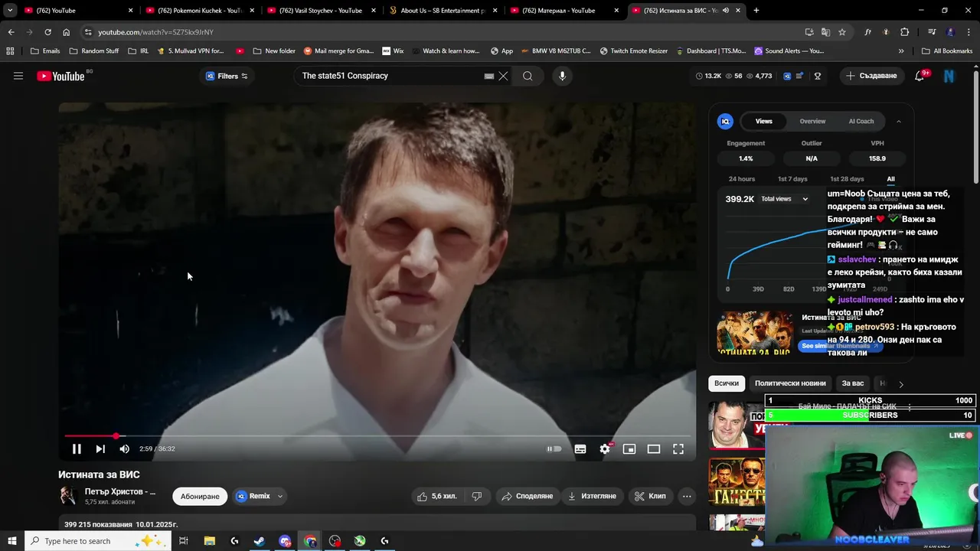Dislike the video
Image resolution: width=980 pixels, height=551 pixels.
(x=476, y=496)
